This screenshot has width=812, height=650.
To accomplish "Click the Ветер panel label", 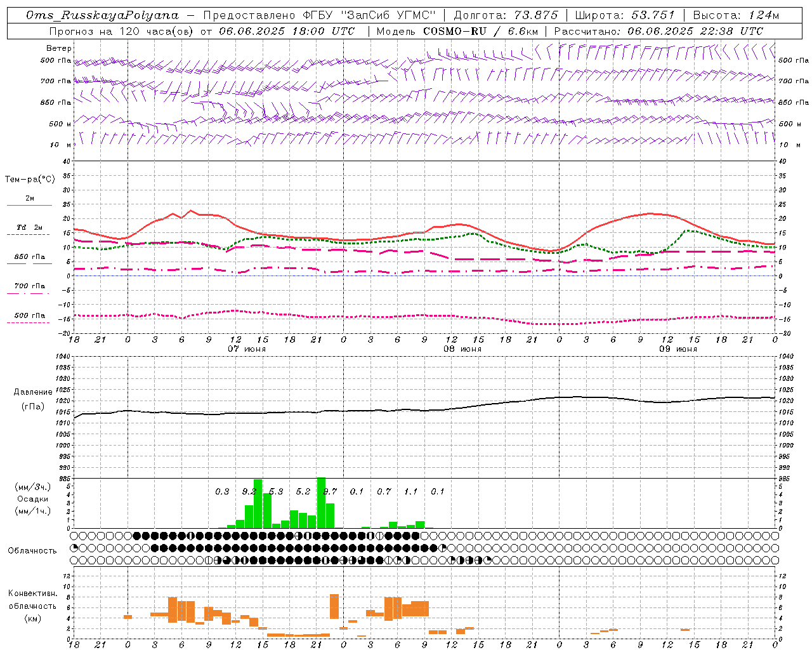I will pos(59,48).
